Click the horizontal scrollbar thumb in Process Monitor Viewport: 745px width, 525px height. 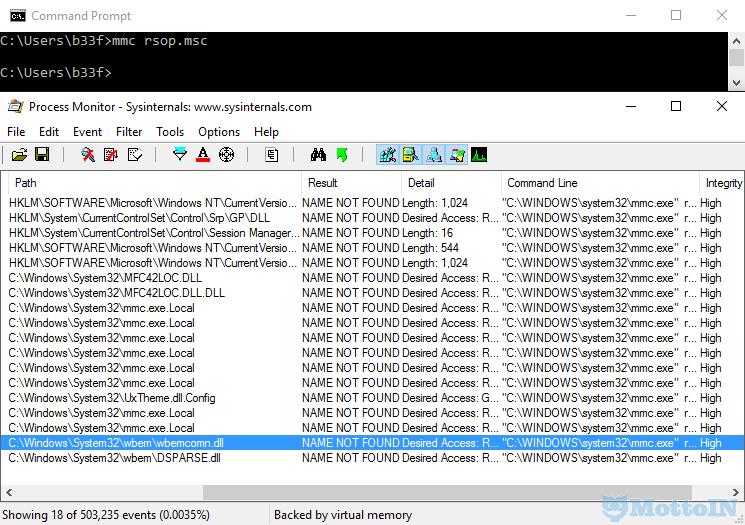pos(447,492)
